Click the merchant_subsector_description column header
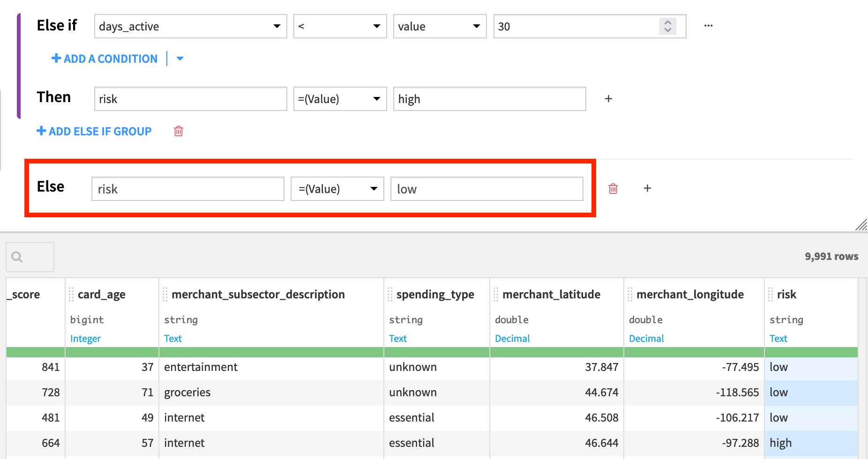868x459 pixels. tap(258, 295)
